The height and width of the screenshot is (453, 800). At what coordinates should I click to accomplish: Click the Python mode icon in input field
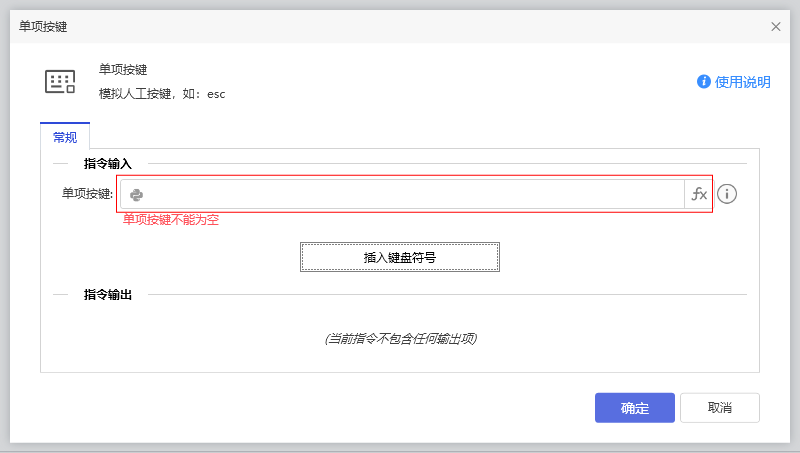tap(137, 195)
